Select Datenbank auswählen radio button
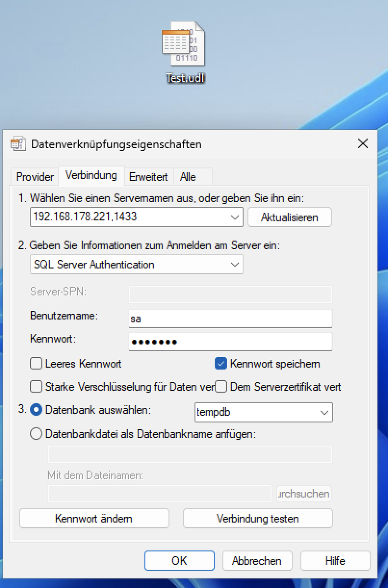The width and height of the screenshot is (388, 588). point(36,410)
